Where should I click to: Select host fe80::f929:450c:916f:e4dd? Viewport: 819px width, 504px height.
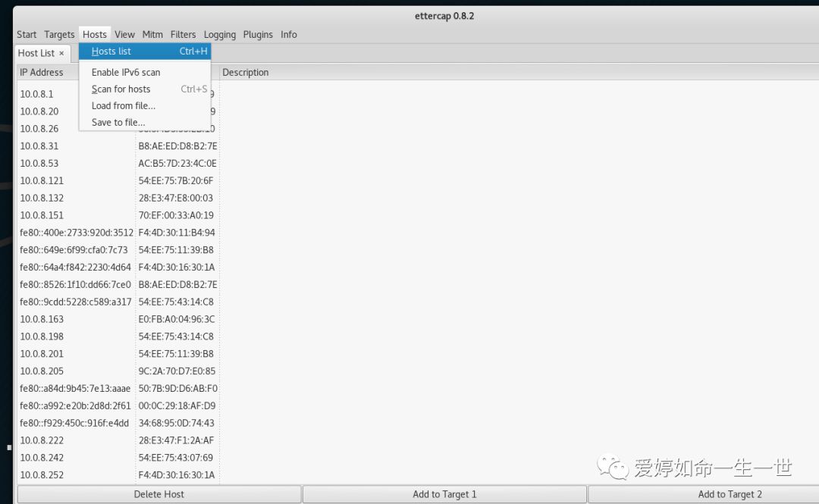pos(74,423)
